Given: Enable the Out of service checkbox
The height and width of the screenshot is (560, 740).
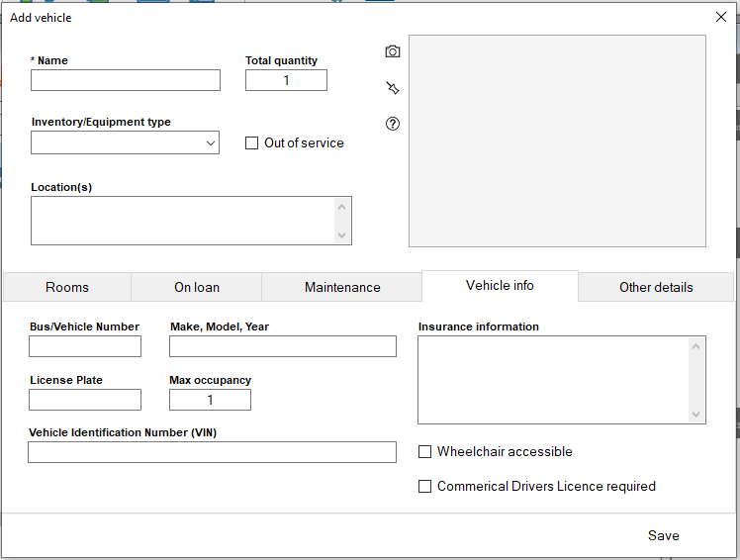Looking at the screenshot, I should tap(252, 143).
